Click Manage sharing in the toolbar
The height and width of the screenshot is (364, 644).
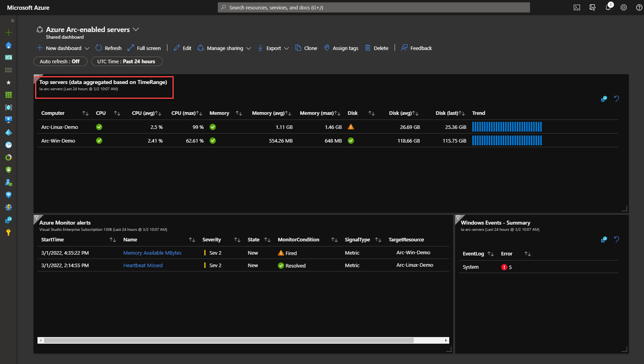click(x=224, y=48)
